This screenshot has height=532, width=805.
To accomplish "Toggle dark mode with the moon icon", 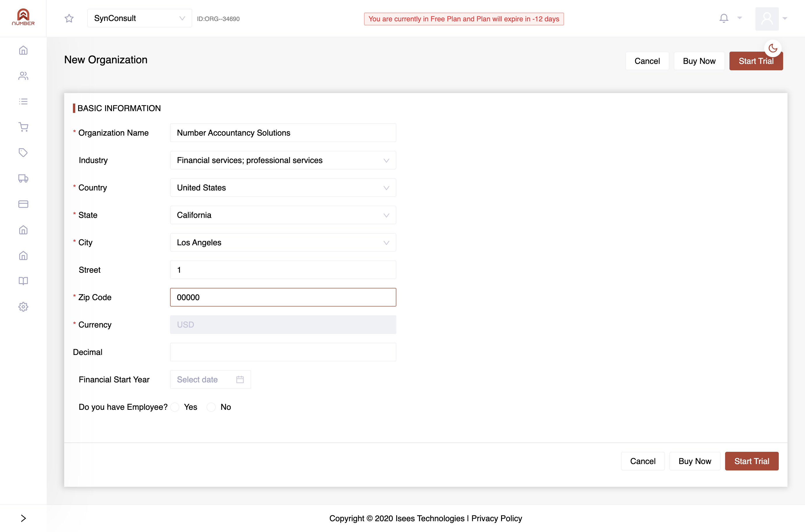I will (773, 48).
